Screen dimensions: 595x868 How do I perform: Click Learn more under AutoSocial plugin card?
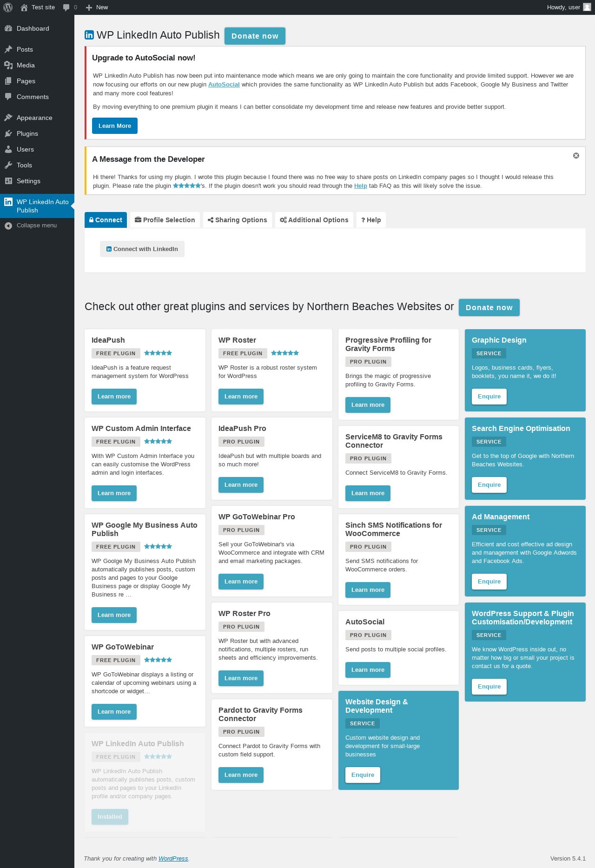(368, 670)
